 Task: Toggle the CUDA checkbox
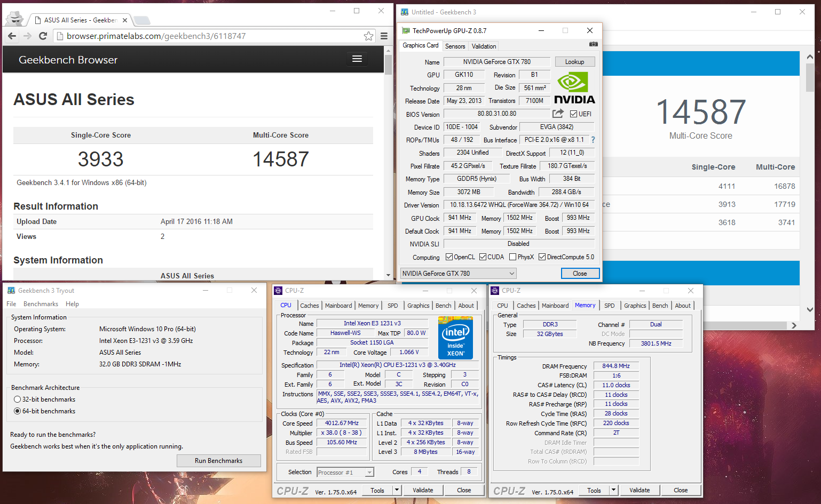483,257
